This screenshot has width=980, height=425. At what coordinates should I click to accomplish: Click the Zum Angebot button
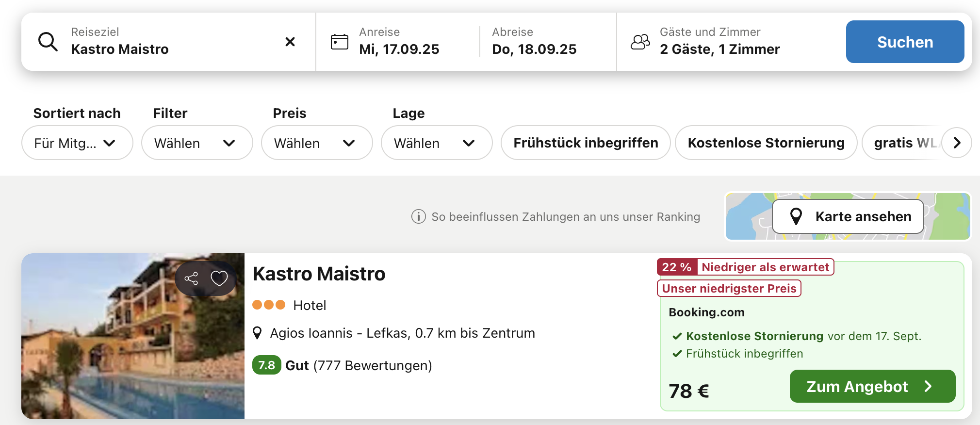872,386
